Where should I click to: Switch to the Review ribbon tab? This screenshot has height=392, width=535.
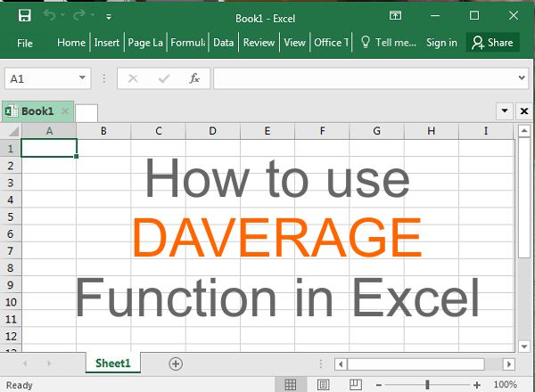259,43
